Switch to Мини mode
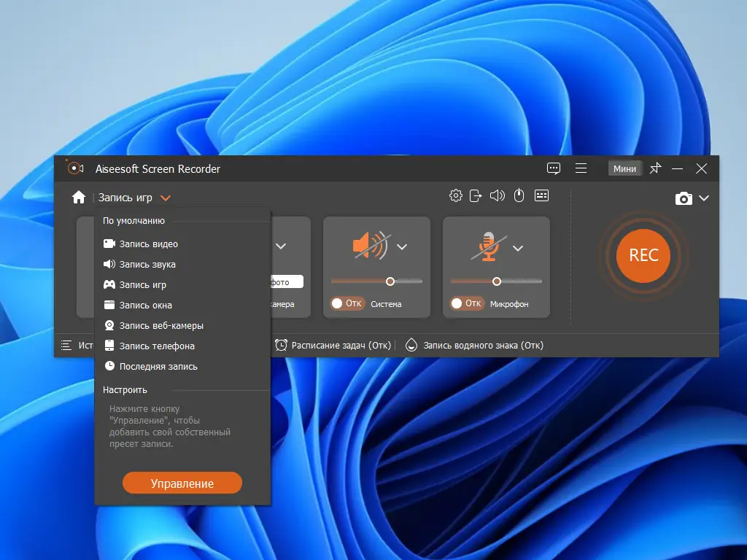 pos(624,168)
